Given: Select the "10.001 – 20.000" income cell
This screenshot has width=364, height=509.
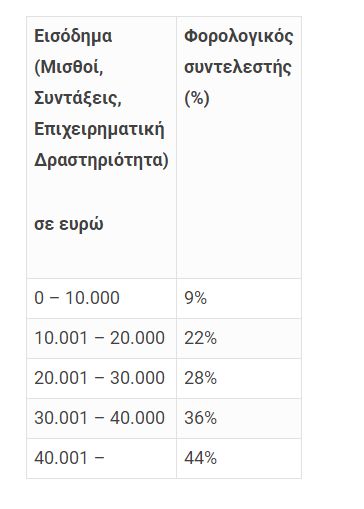Looking at the screenshot, I should pos(101,338).
